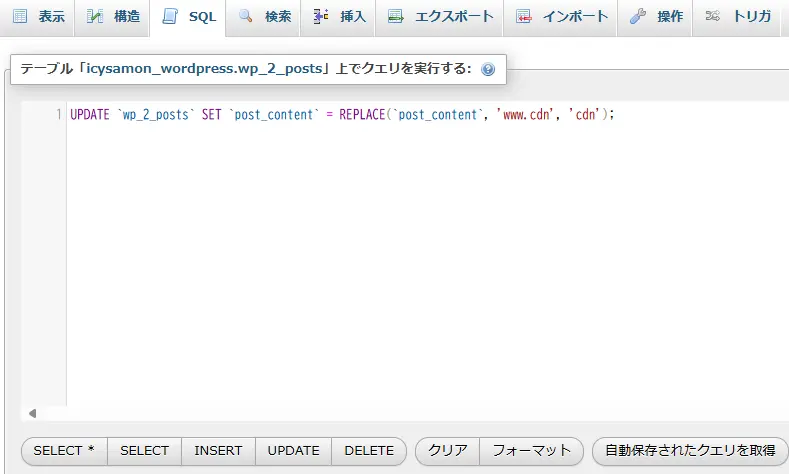Click the INSERT template button
The image size is (789, 474).
(x=218, y=451)
